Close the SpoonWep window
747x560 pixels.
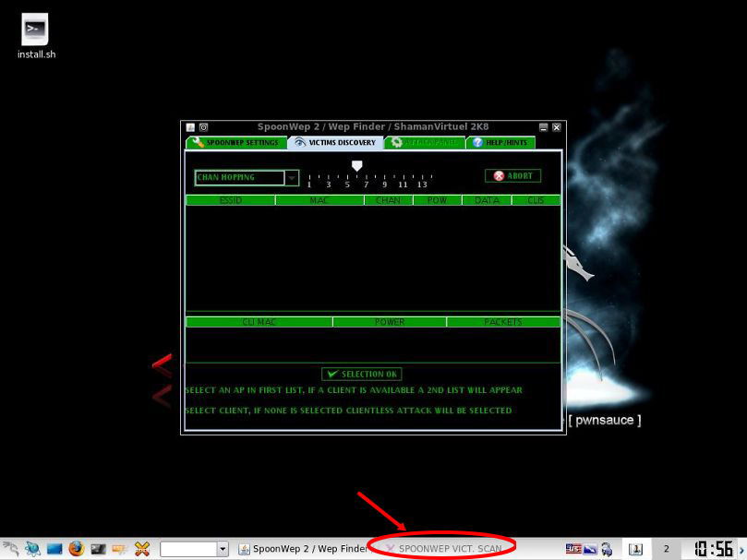[556, 127]
